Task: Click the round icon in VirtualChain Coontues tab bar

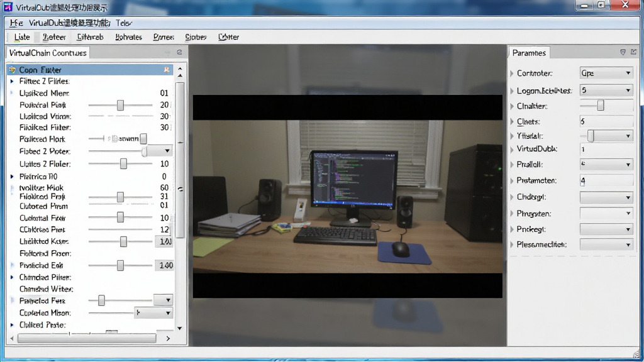Action: tap(179, 52)
